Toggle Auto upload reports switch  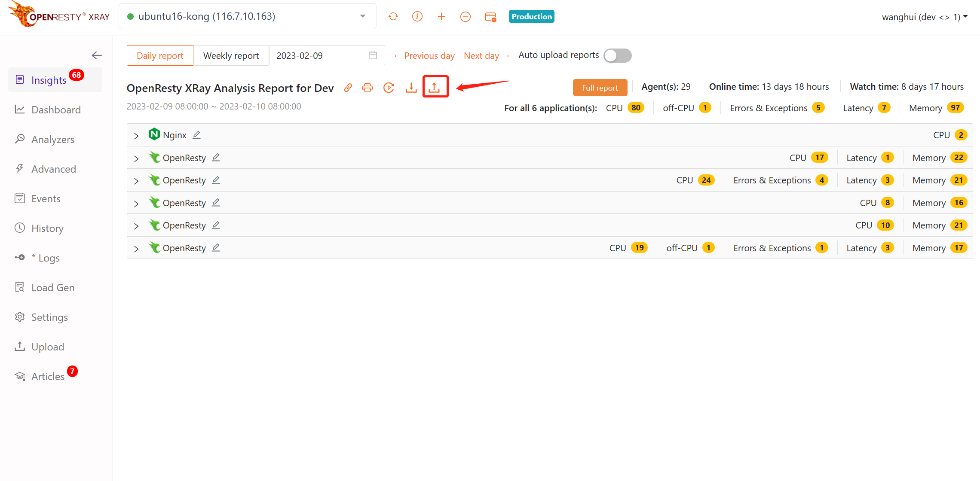pyautogui.click(x=617, y=55)
